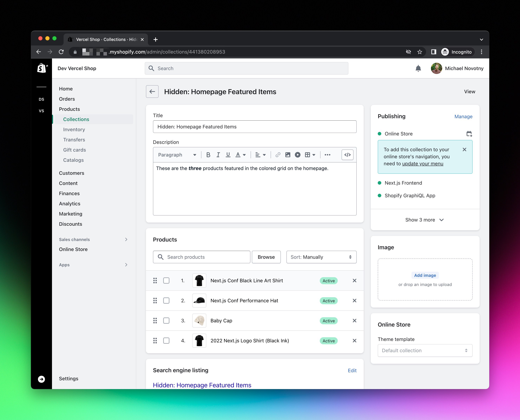Check the Baby Cap product checkbox
The height and width of the screenshot is (420, 520).
[166, 321]
